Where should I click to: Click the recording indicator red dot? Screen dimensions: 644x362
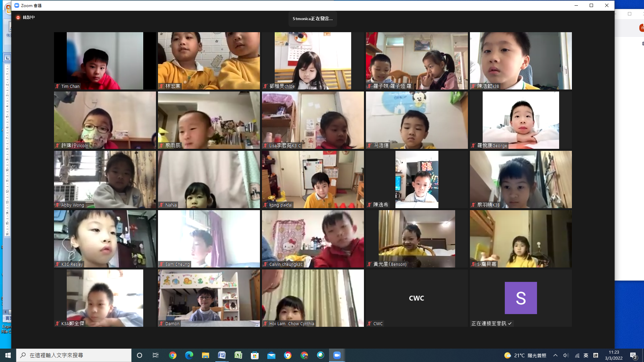pos(18,17)
